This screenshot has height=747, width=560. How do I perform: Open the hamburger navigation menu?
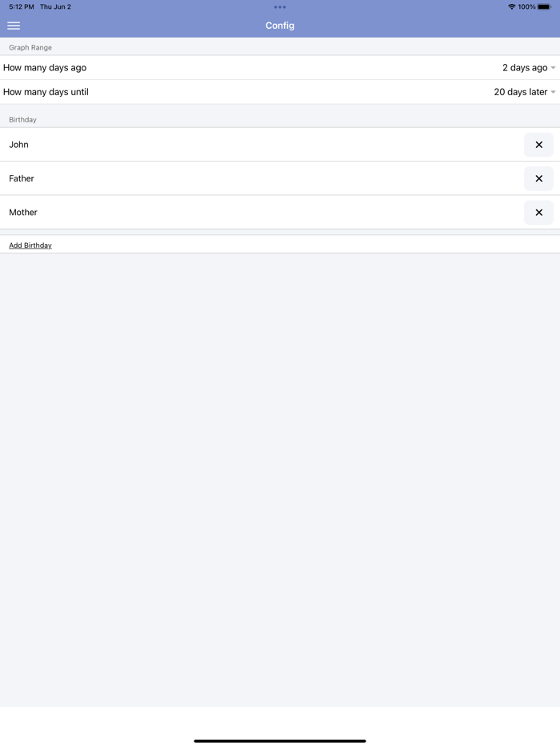point(14,25)
